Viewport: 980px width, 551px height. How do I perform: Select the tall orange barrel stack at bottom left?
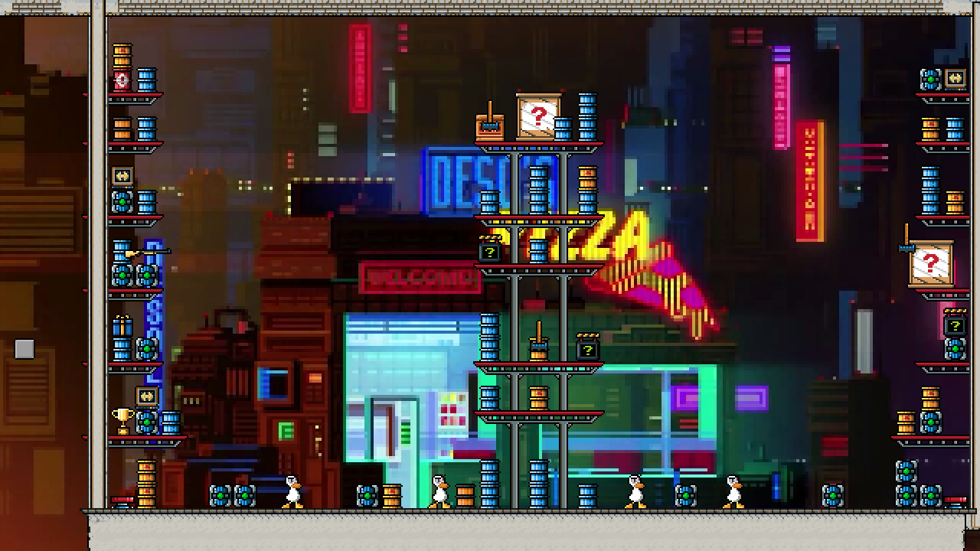coord(146,484)
